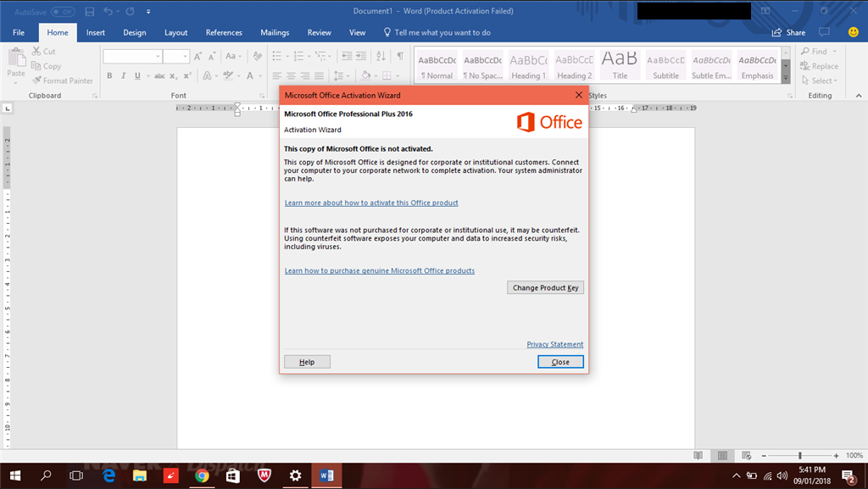Viewport: 868px width, 489px height.
Task: Expand the Styles gallery more arrow
Action: pyautogui.click(x=786, y=77)
